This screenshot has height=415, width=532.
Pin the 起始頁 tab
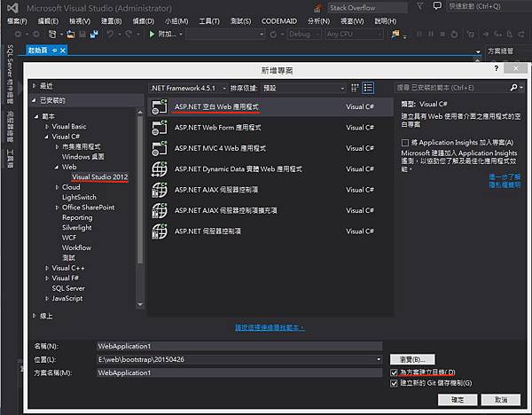(x=54, y=51)
